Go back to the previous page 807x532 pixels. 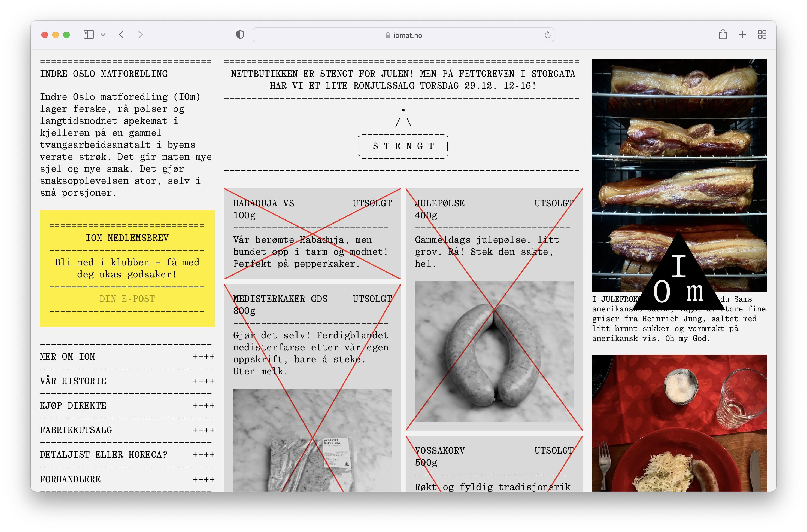point(122,35)
